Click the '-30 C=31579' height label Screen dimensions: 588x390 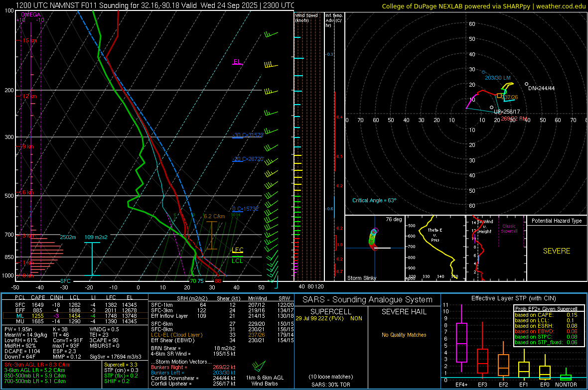248,135
